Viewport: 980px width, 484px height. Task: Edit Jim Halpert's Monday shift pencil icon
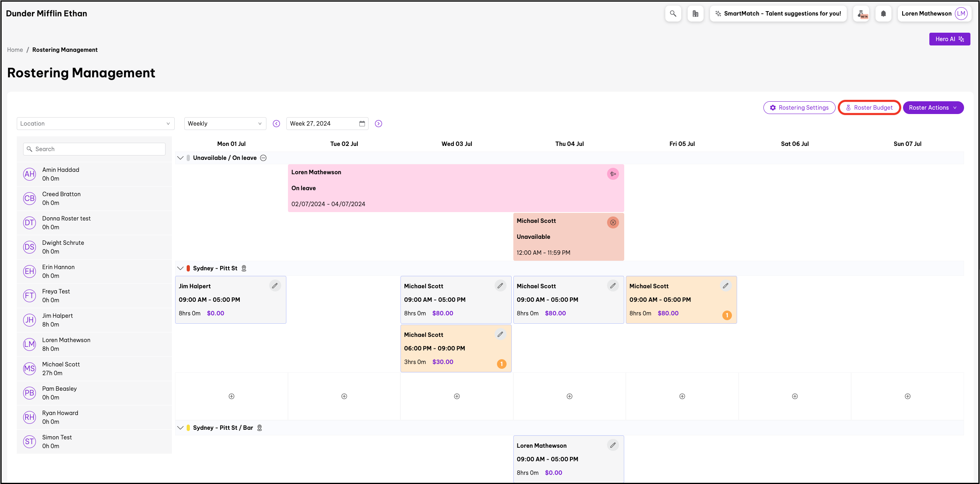coord(275,286)
